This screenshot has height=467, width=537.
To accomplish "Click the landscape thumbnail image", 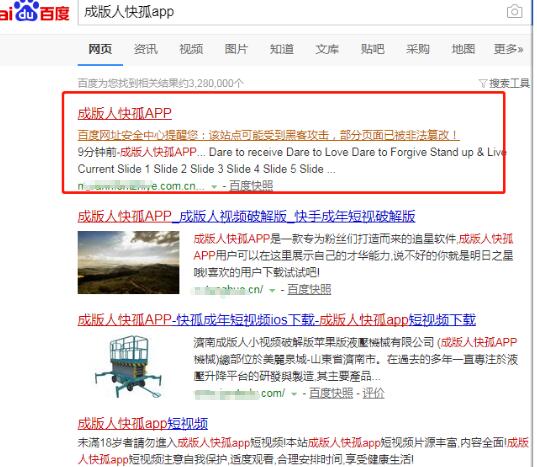I will pyautogui.click(x=128, y=262).
